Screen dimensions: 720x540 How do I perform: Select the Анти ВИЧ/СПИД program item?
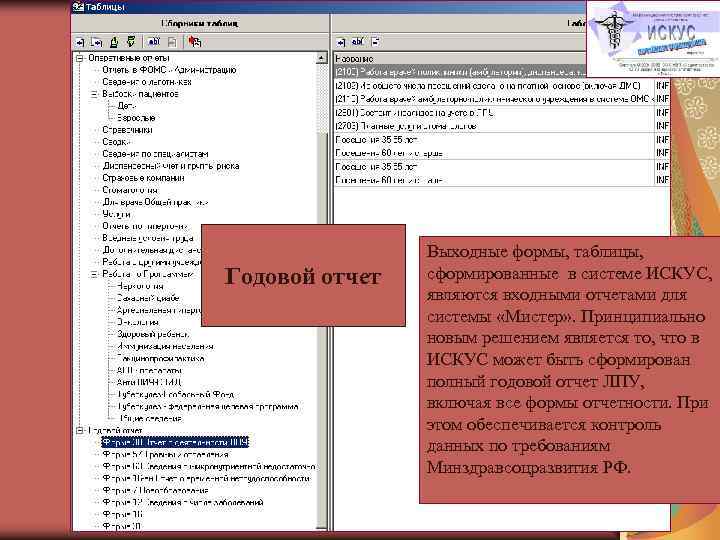tap(149, 382)
